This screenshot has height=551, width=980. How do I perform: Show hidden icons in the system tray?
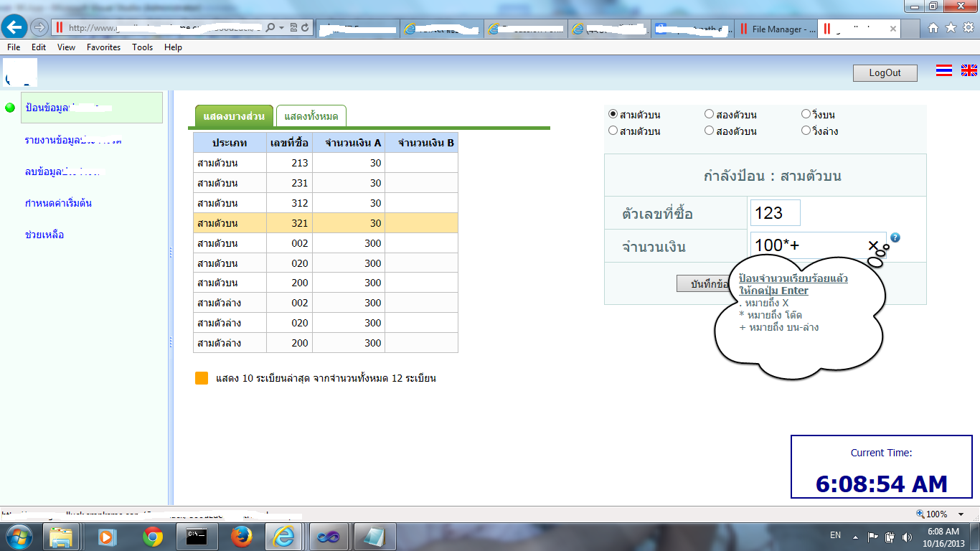pyautogui.click(x=855, y=536)
